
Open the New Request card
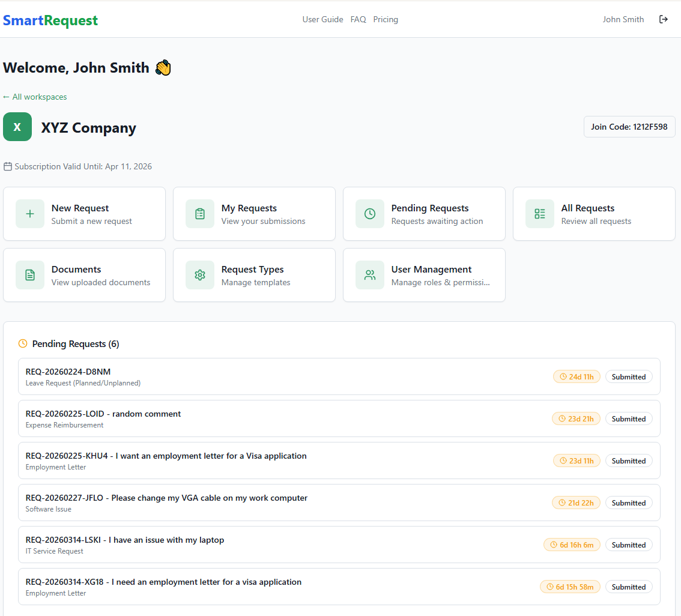84,214
